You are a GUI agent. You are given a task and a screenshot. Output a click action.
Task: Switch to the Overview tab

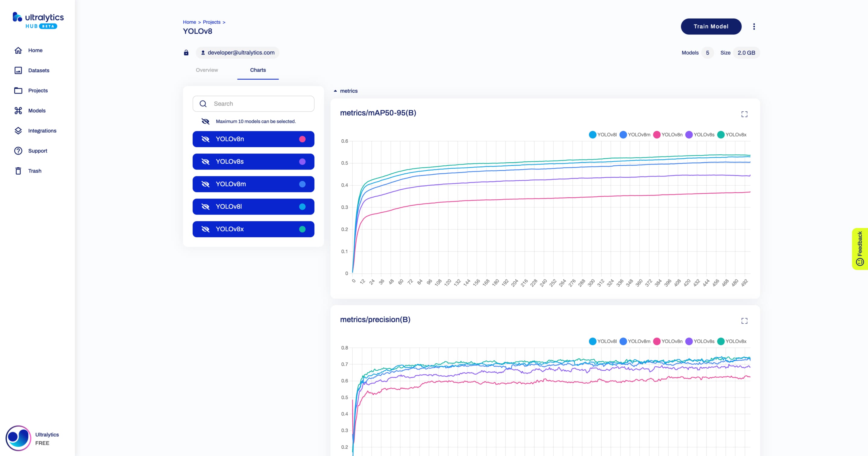point(207,70)
